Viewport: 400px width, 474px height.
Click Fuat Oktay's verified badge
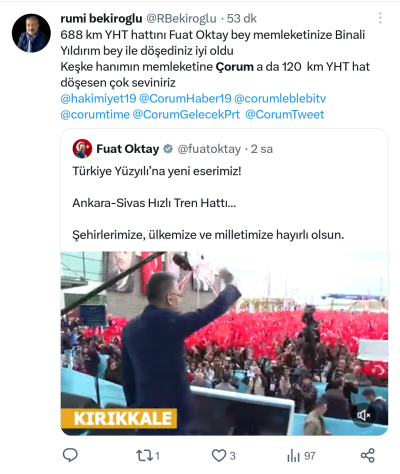point(168,149)
